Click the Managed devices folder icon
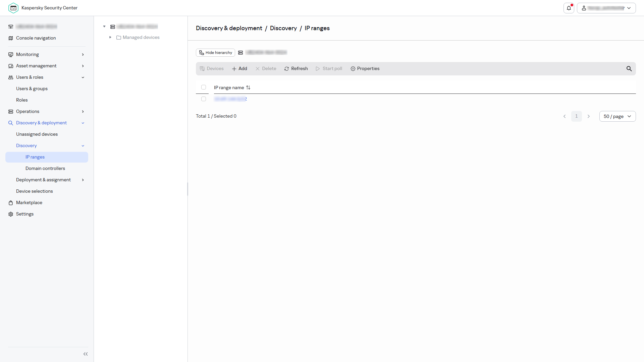This screenshot has width=644, height=362. point(119,38)
